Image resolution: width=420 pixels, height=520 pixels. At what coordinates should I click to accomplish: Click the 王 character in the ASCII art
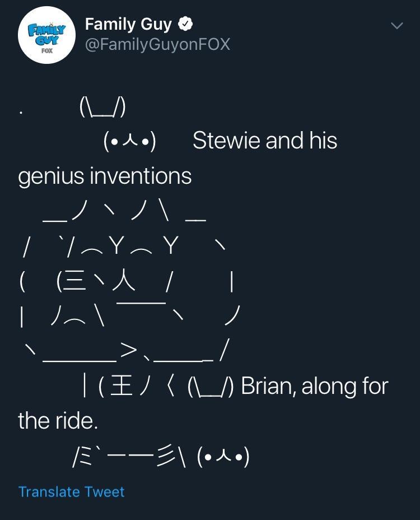pyautogui.click(x=121, y=387)
